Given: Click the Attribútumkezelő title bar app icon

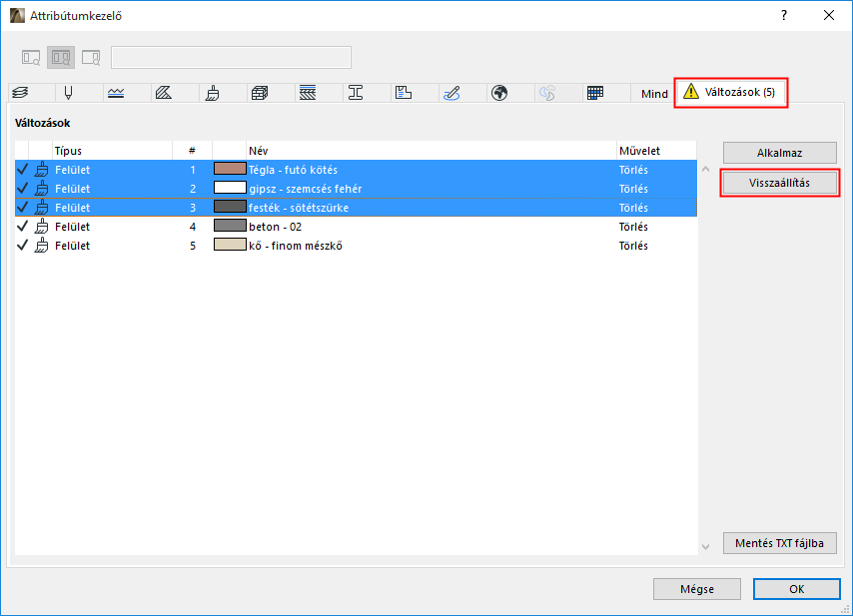Looking at the screenshot, I should point(17,15).
